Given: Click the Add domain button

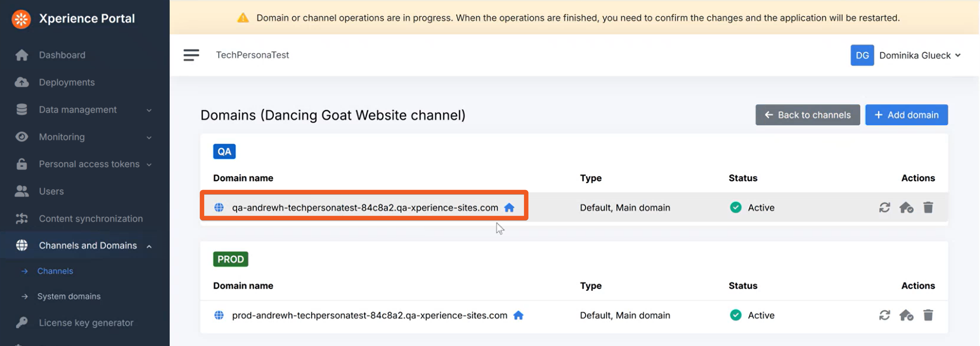Looking at the screenshot, I should click(x=906, y=115).
